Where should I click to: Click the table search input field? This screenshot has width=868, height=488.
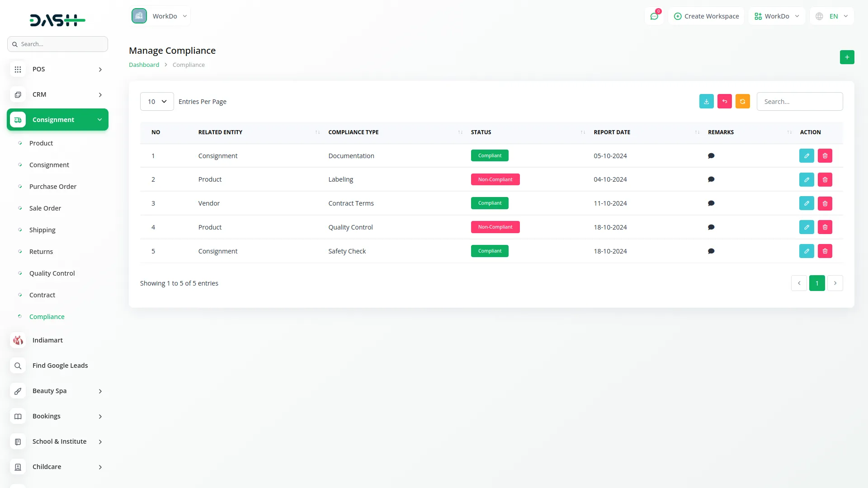[x=799, y=101]
